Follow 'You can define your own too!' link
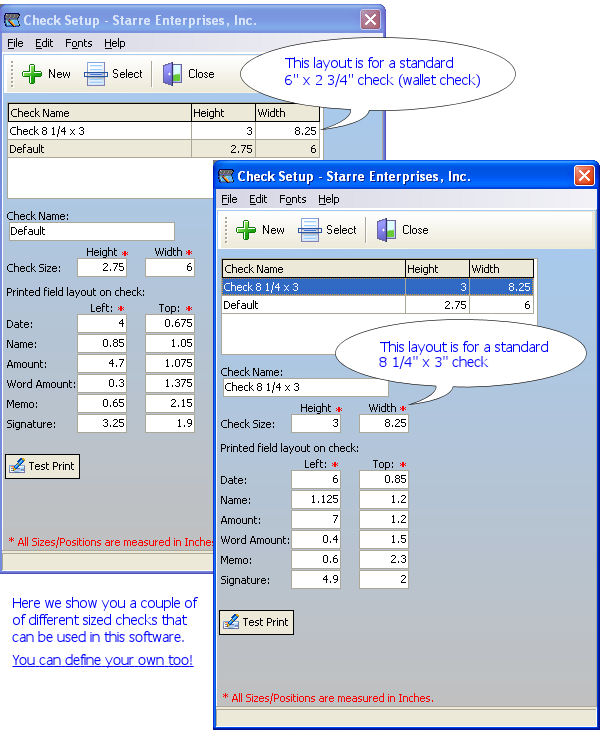Screen dimensions: 600x750 pyautogui.click(x=102, y=660)
